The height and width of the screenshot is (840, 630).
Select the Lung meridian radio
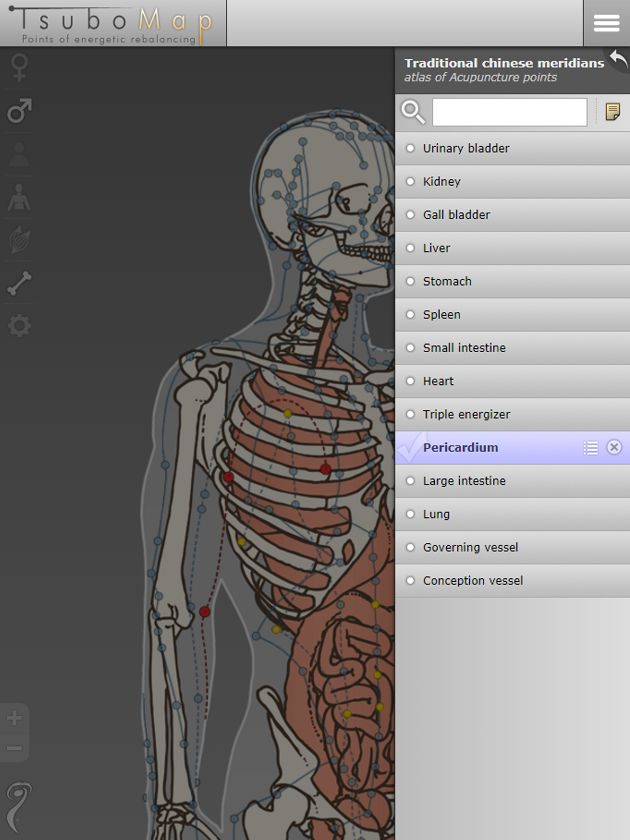point(410,514)
